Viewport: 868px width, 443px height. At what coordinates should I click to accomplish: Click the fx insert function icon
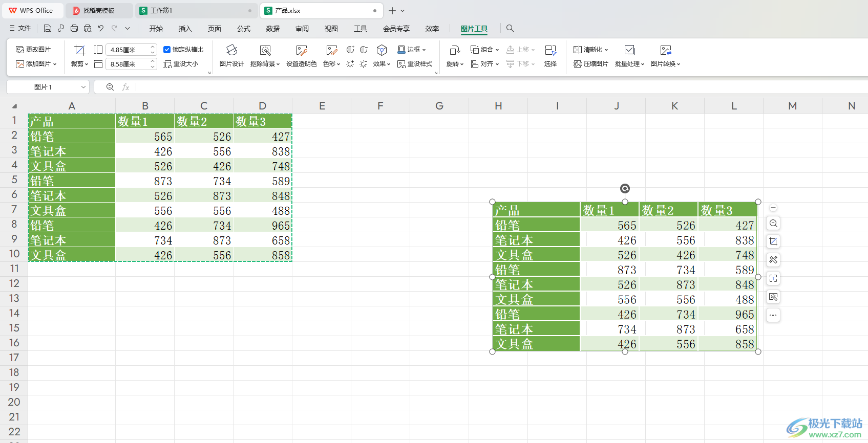click(125, 87)
